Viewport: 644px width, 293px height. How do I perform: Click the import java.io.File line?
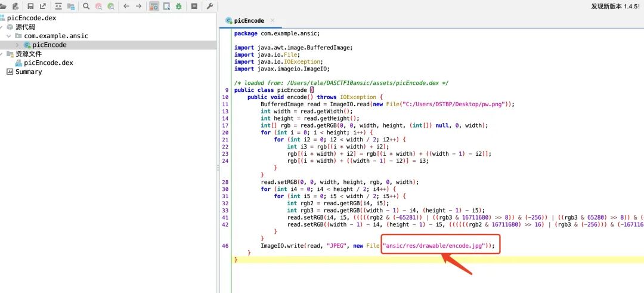267,55
